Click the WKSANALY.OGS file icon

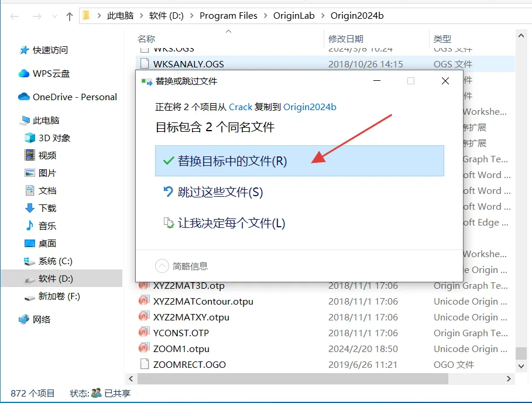click(x=145, y=63)
